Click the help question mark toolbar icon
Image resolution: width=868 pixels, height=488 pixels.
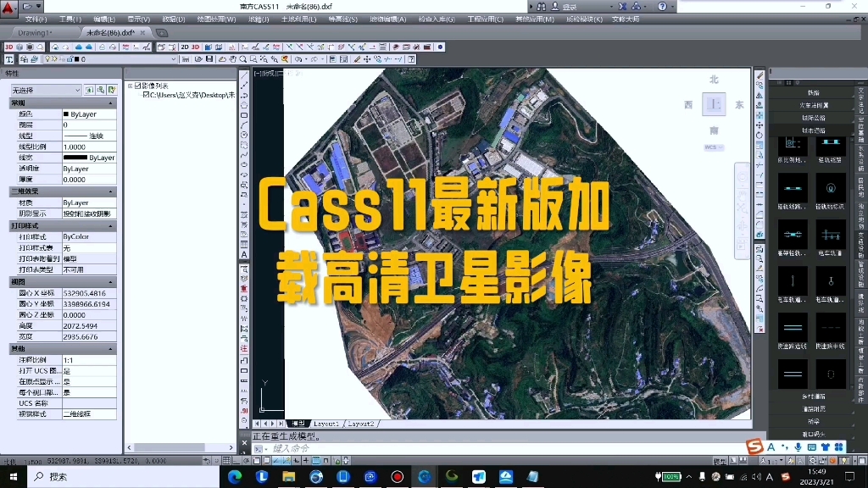point(411,59)
